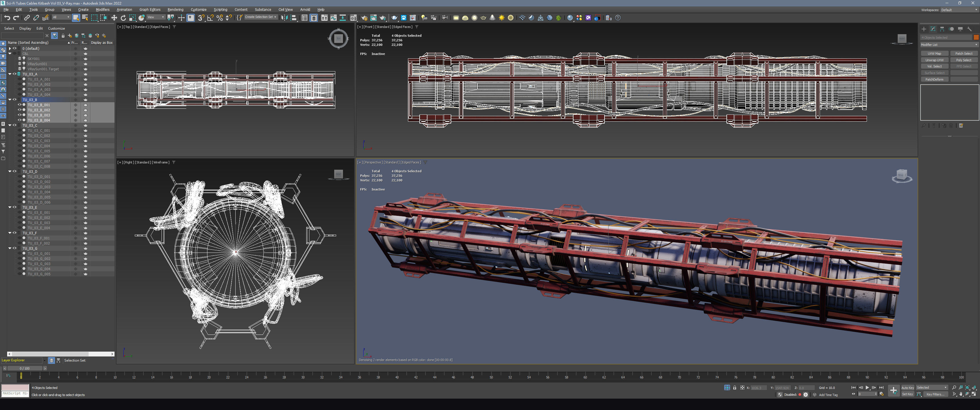Collapse the TU_03_B layer
This screenshot has height=410, width=980.
tap(10, 100)
